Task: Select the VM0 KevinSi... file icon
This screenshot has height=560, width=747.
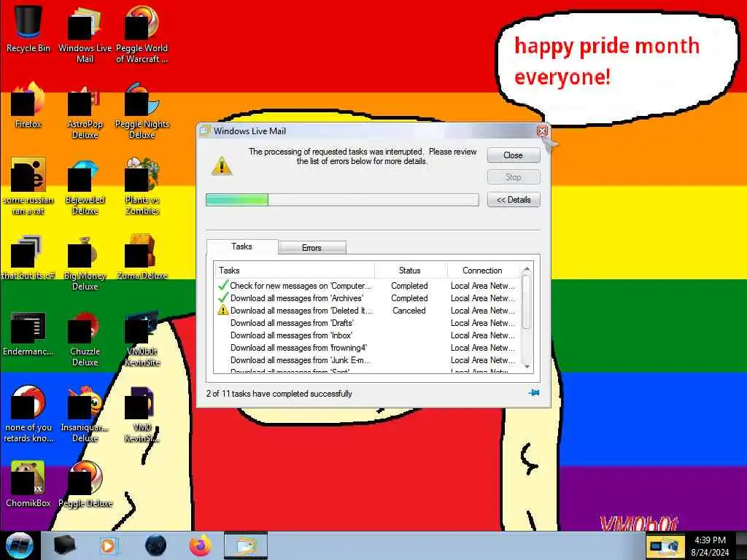Action: [x=142, y=413]
